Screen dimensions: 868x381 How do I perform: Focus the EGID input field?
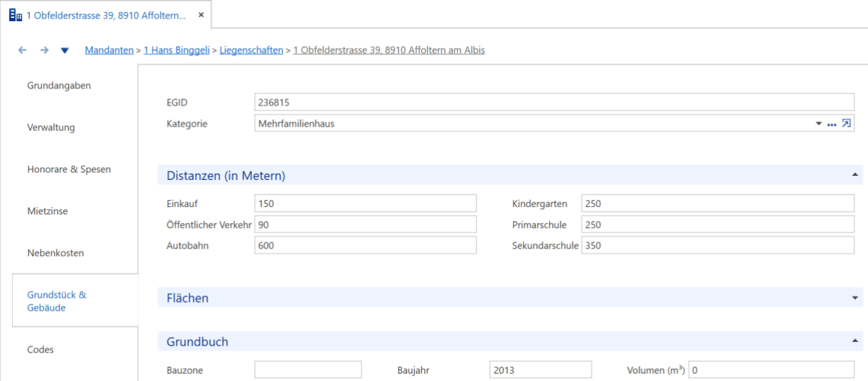click(x=554, y=103)
